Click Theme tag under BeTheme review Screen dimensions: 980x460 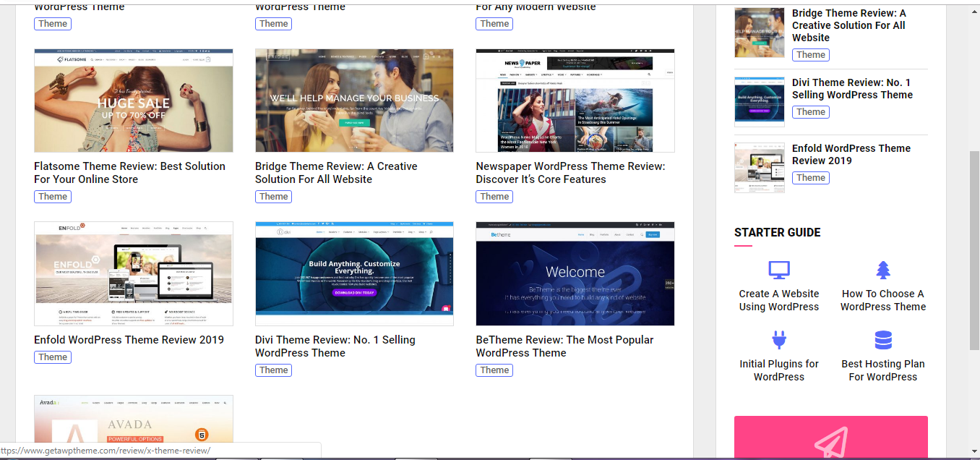494,370
